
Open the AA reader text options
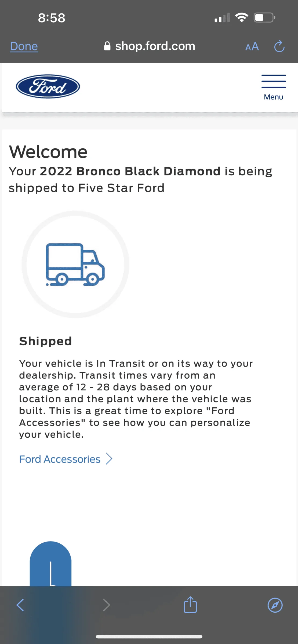pos(252,46)
